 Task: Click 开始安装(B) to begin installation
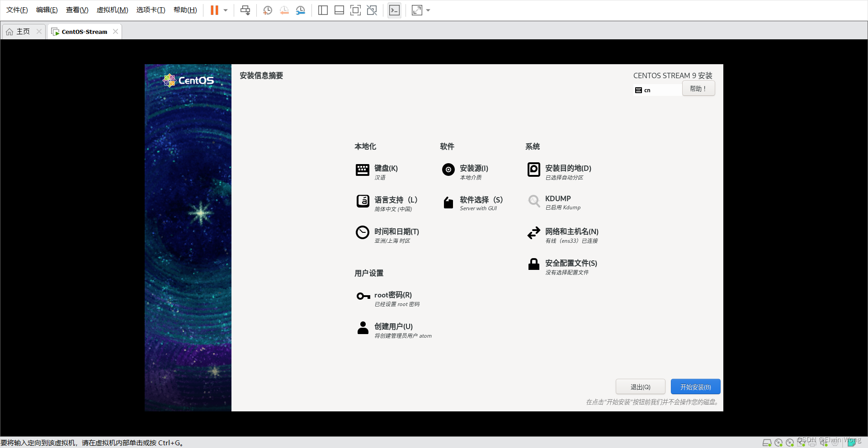coord(695,387)
